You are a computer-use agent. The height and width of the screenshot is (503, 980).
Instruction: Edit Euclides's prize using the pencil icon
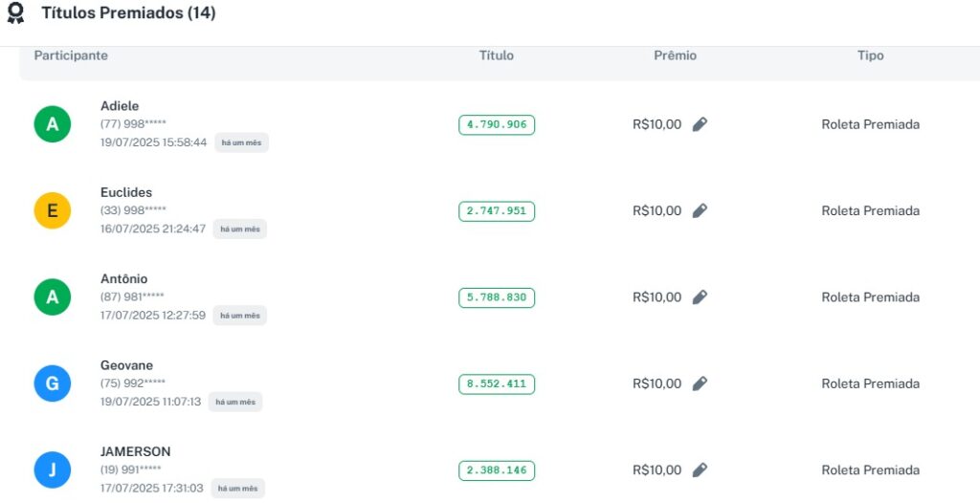click(x=700, y=210)
